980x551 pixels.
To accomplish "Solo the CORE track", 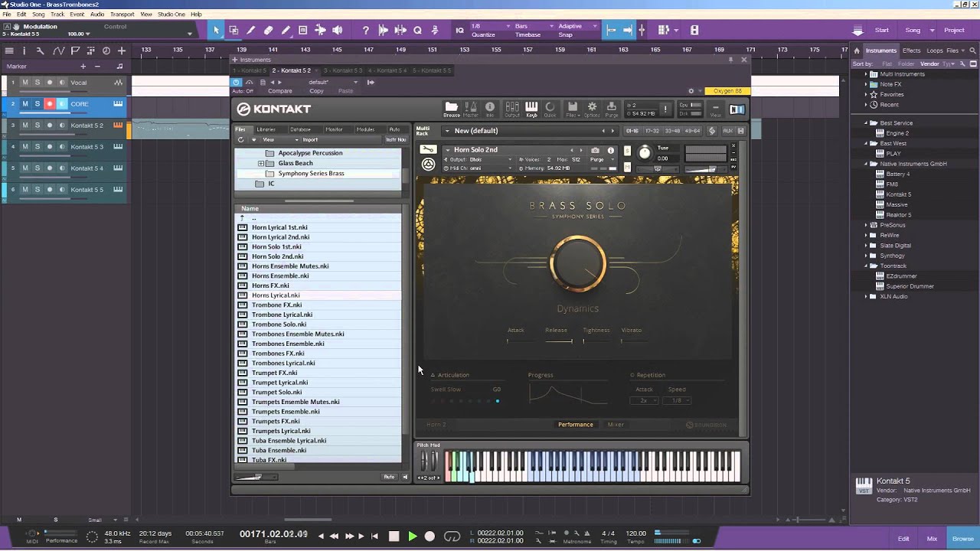I will 37,104.
